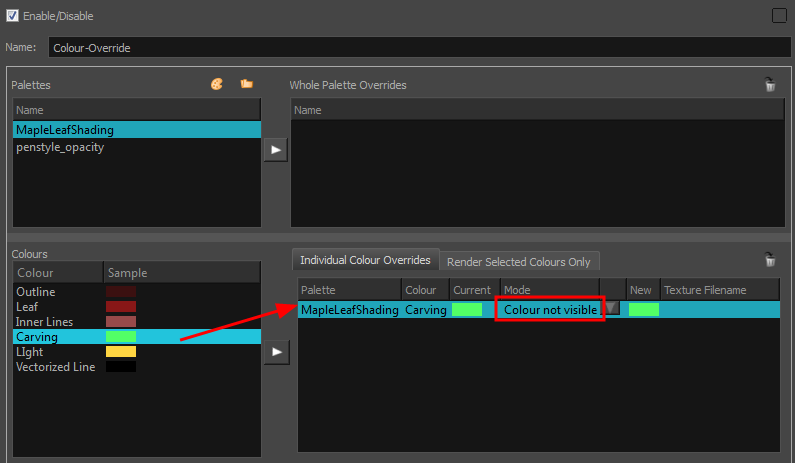Select the Outline colour in Colours list
The height and width of the screenshot is (463, 795).
click(x=36, y=292)
